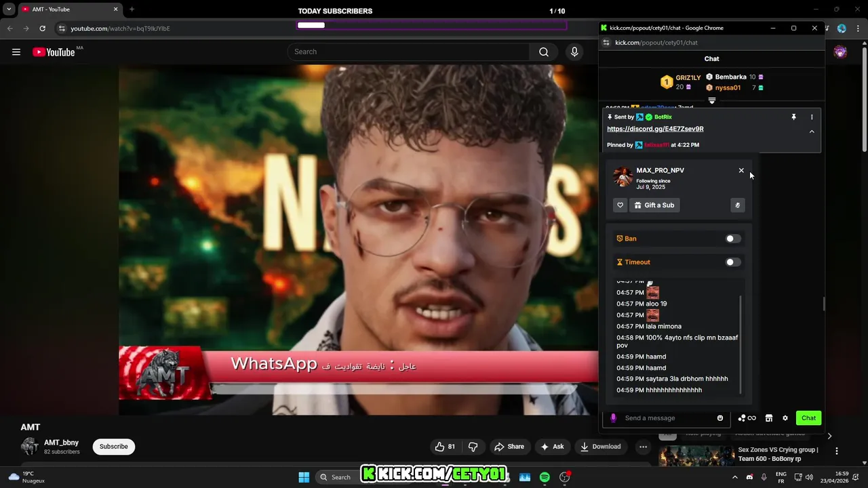Collapse the pinned BotRix message
The image size is (868, 488).
(x=812, y=131)
